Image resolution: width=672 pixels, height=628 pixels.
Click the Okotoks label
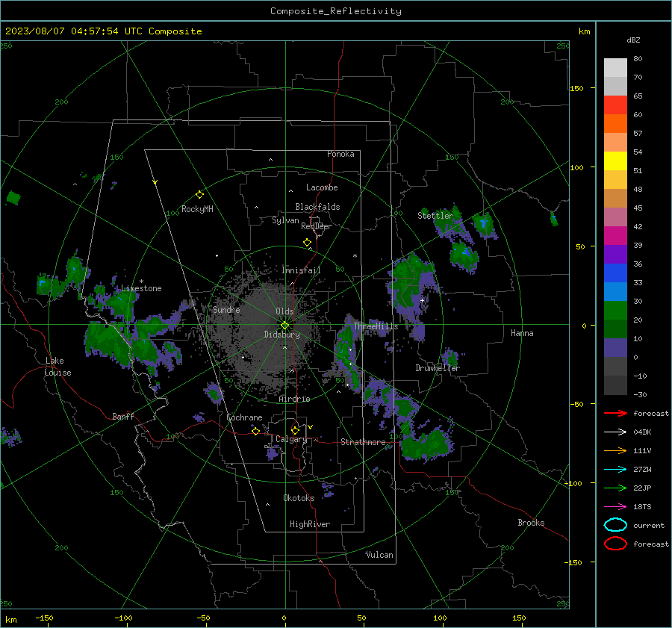299,498
